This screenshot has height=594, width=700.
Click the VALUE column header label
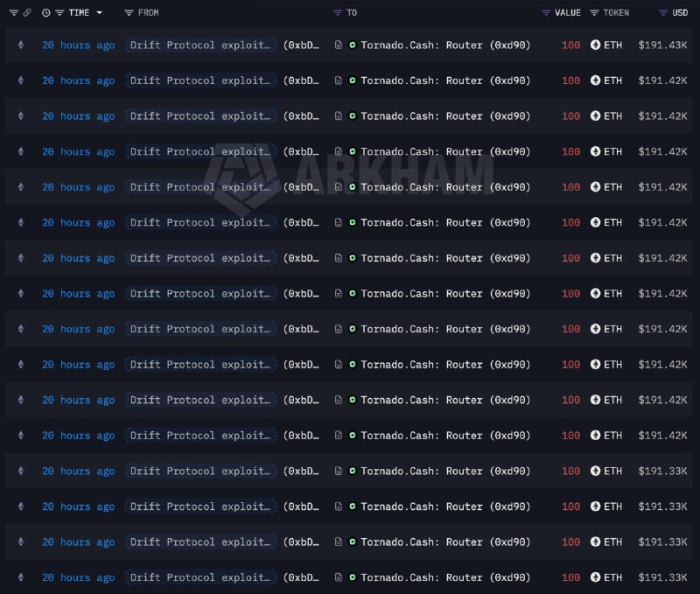(x=567, y=13)
